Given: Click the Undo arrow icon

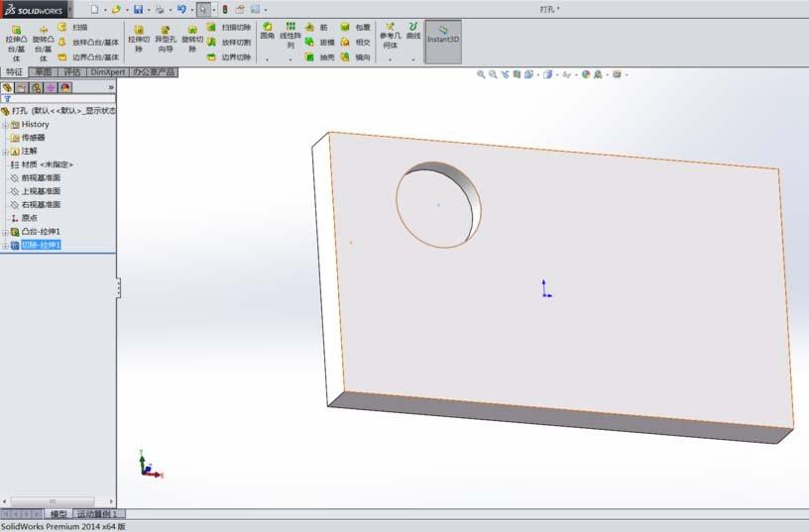Looking at the screenshot, I should tap(181, 9).
